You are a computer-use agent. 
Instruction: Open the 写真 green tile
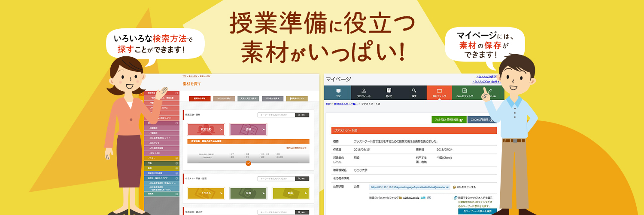click(x=248, y=193)
